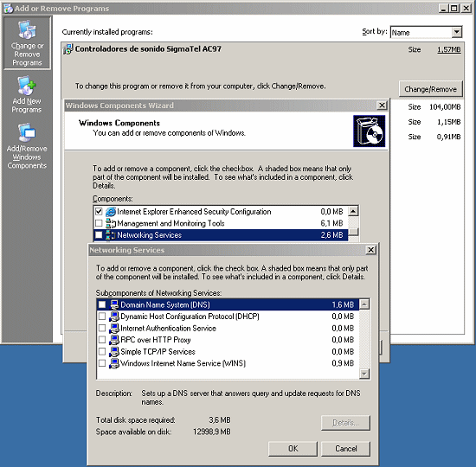Select Dynamic Host Configuration Protocol (DHCP) row
Viewport: 476px width, 467px height.
click(228, 317)
